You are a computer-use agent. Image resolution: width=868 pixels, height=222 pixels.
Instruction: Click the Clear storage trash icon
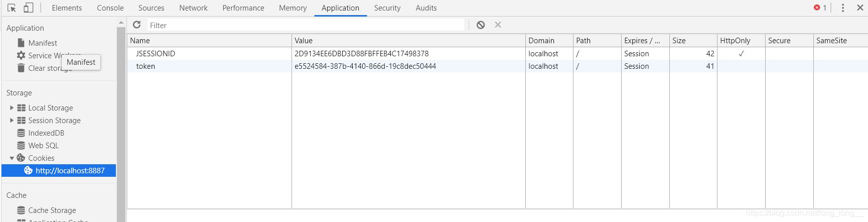21,68
